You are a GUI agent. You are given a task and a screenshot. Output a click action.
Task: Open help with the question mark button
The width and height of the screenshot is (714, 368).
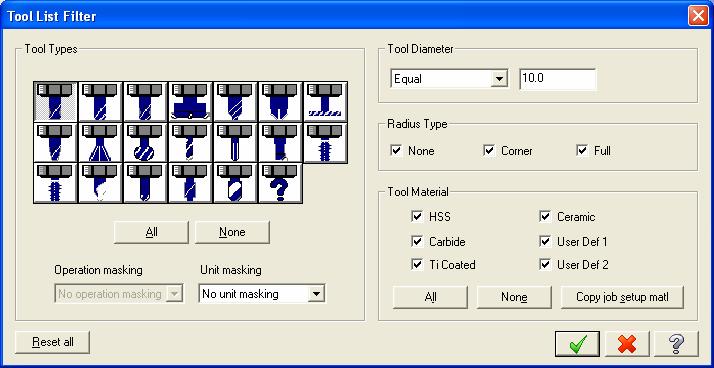coord(676,344)
